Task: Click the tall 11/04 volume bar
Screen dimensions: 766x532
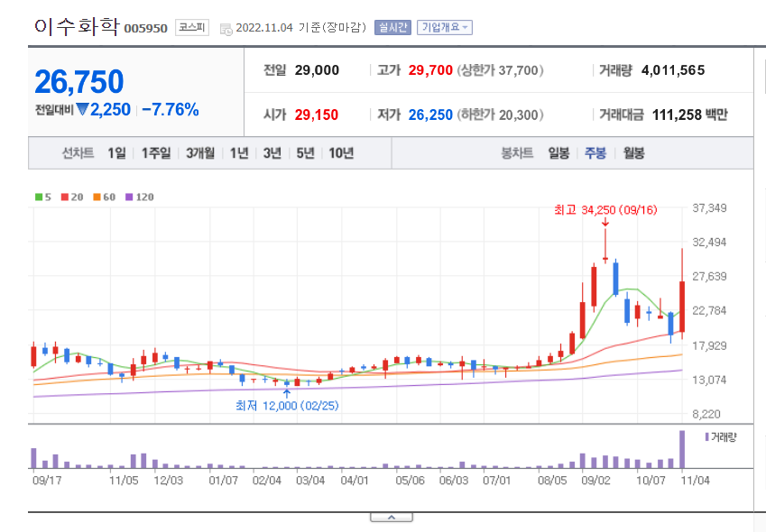Action: [x=682, y=450]
